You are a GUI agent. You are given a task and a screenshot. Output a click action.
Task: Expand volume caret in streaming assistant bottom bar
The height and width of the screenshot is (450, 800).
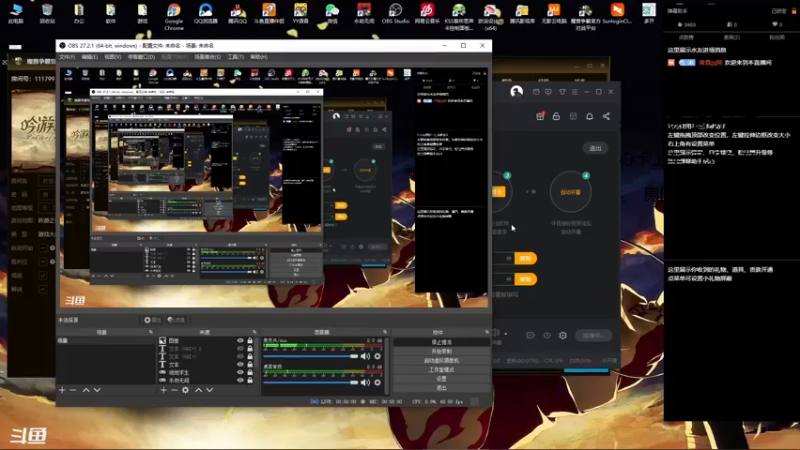(506, 334)
